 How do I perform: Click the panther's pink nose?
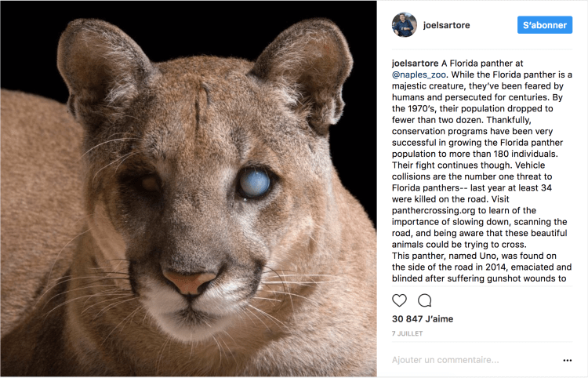coord(188,280)
